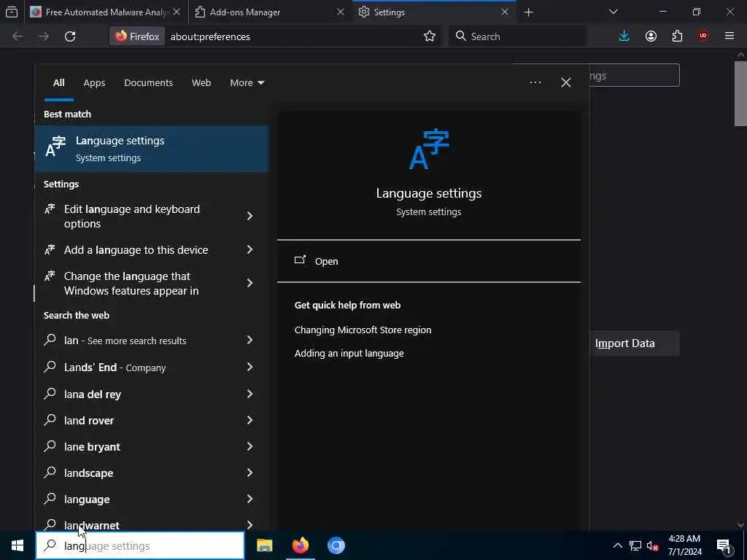Focus the taskbar search input box
Viewport: 747px width, 560px height.
tap(140, 545)
